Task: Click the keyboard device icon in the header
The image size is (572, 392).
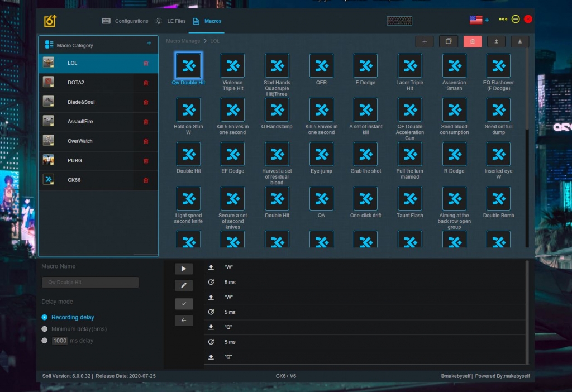Action: (399, 21)
